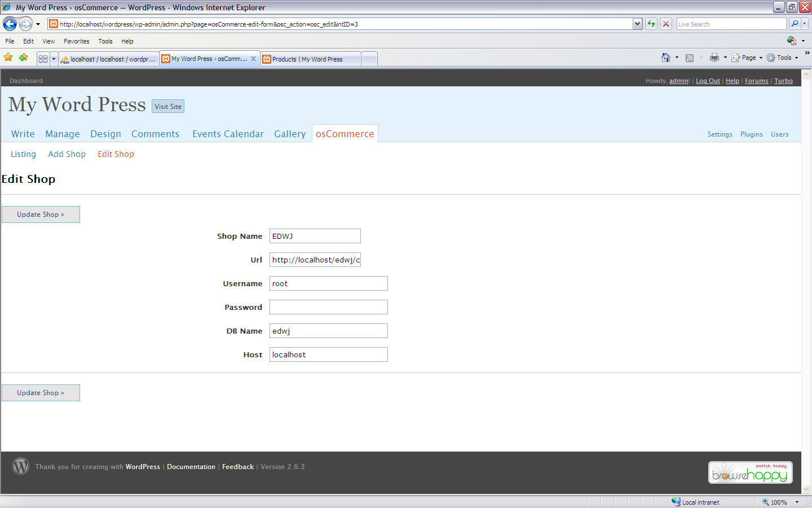
Task: Click the Stop loading icon
Action: pos(666,24)
